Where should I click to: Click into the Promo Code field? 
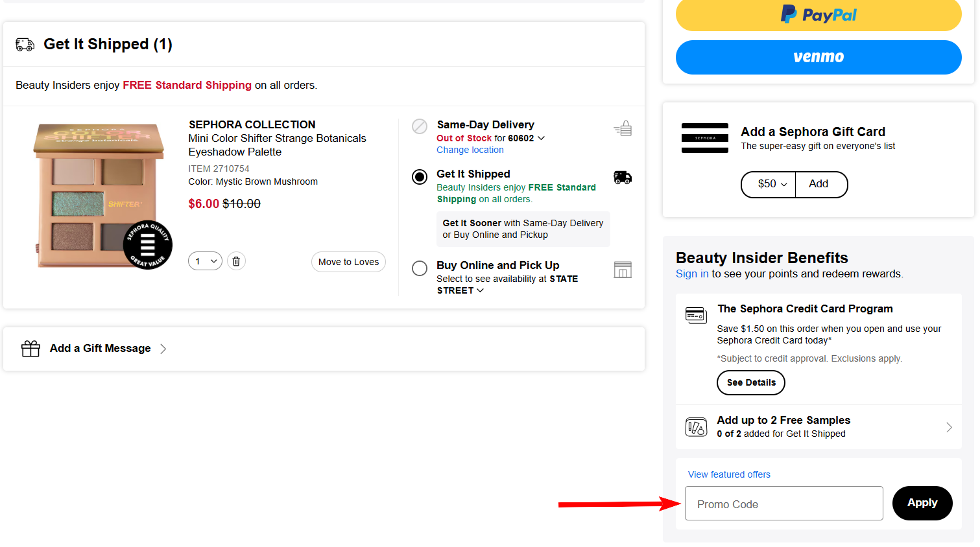[783, 504]
